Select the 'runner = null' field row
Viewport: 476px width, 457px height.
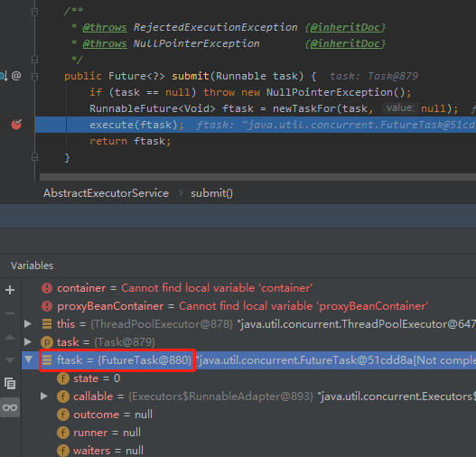[x=248, y=433]
